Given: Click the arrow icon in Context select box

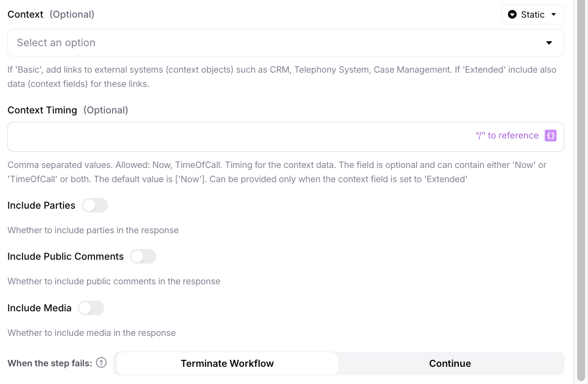Looking at the screenshot, I should click(x=549, y=43).
